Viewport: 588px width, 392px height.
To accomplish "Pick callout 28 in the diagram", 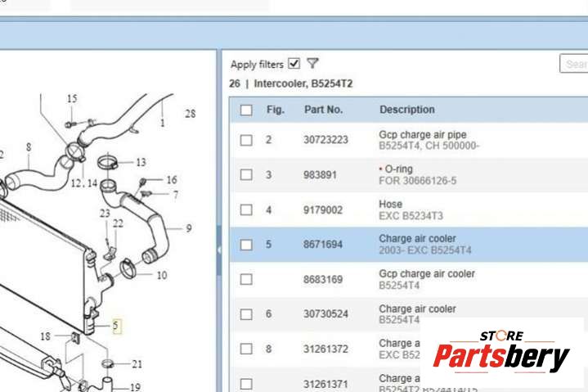I will point(191,114).
